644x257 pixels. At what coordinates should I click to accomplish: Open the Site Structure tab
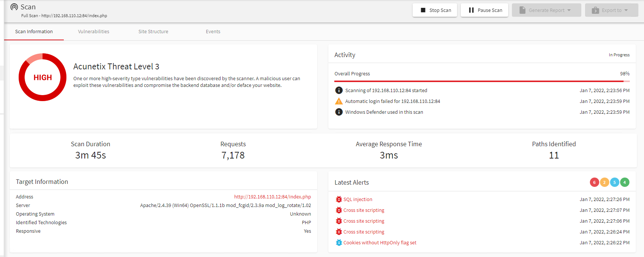[x=153, y=32]
